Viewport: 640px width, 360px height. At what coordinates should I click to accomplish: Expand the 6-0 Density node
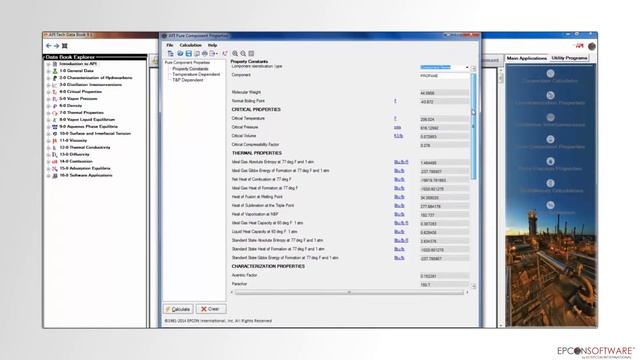click(x=49, y=106)
